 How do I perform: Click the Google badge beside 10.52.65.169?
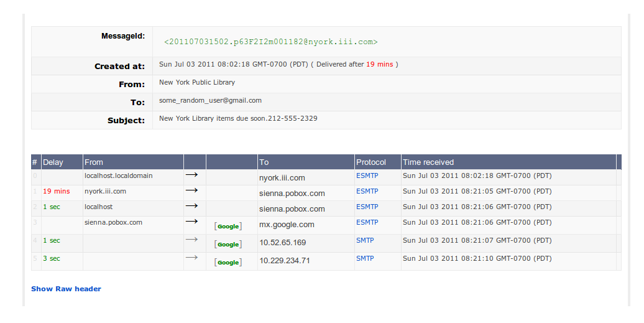[228, 245]
